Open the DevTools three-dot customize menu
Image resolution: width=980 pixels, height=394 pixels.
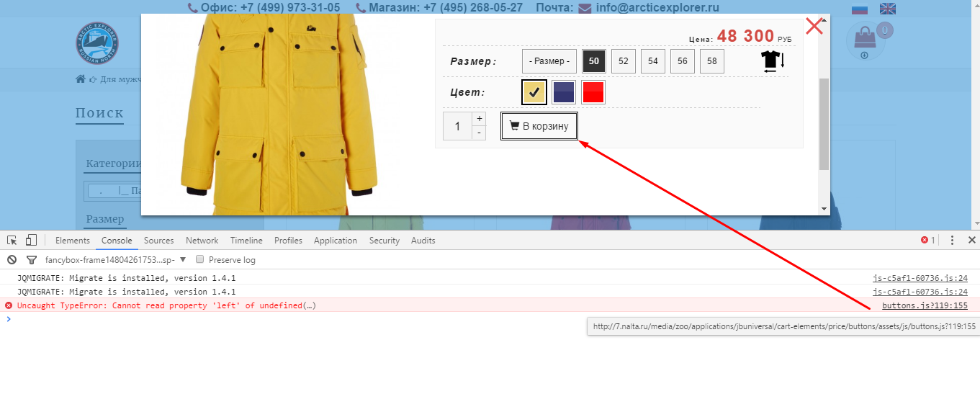pos(952,241)
